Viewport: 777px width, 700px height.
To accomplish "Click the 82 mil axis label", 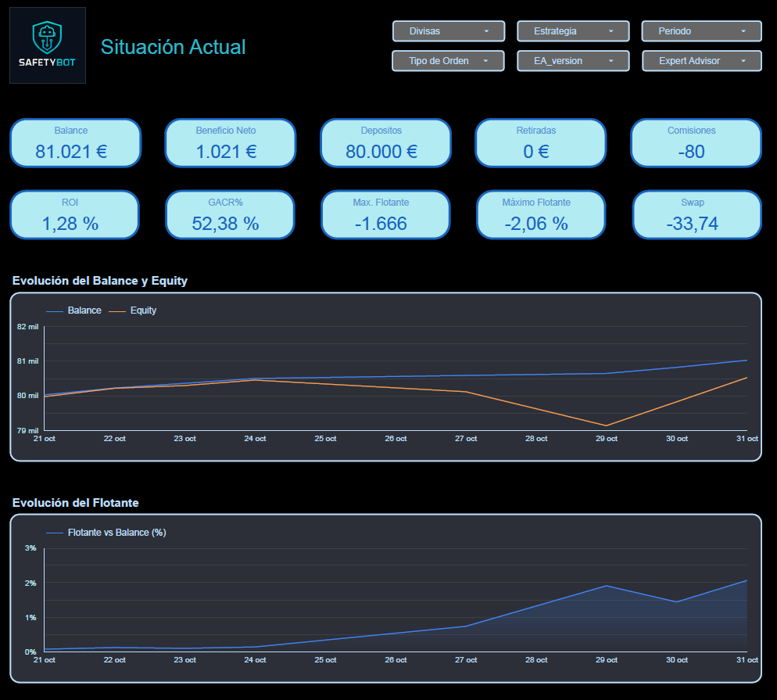I will pyautogui.click(x=28, y=327).
